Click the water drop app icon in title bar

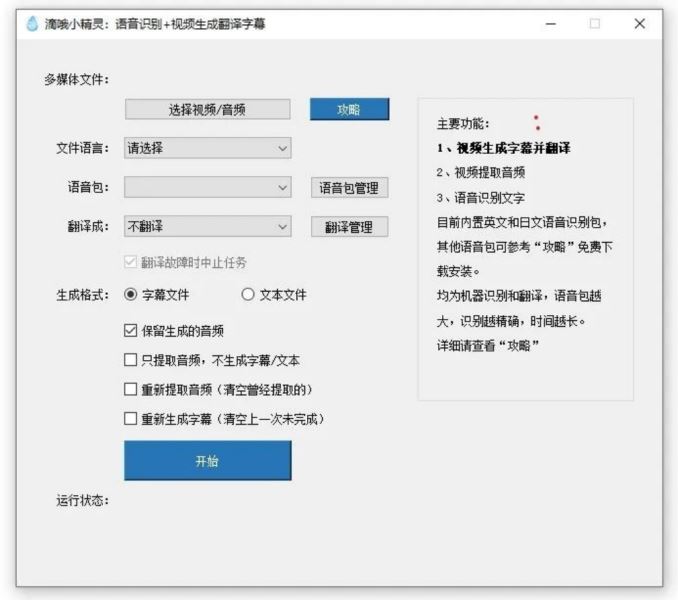pyautogui.click(x=32, y=23)
